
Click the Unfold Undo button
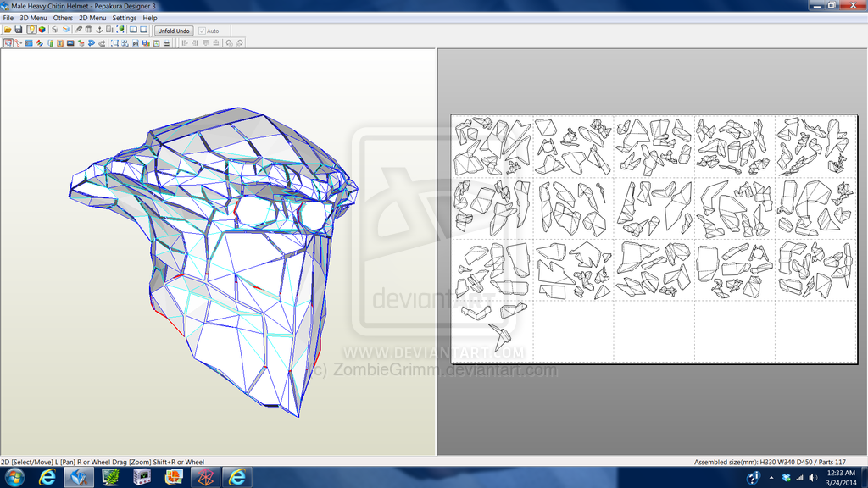click(x=174, y=31)
